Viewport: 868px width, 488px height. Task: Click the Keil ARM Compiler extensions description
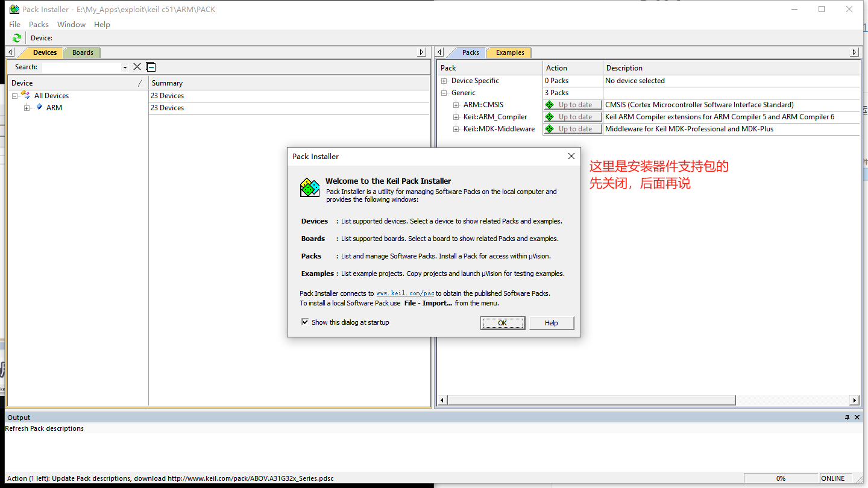click(720, 117)
